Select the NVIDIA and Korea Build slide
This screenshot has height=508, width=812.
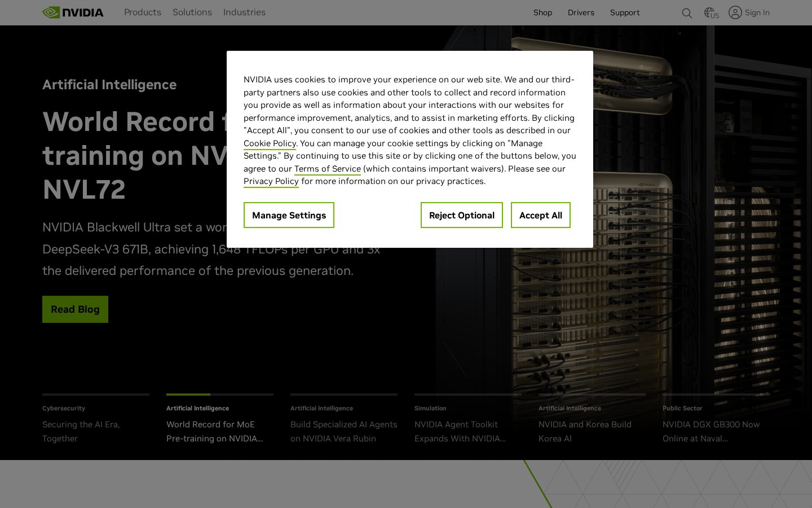pyautogui.click(x=592, y=419)
